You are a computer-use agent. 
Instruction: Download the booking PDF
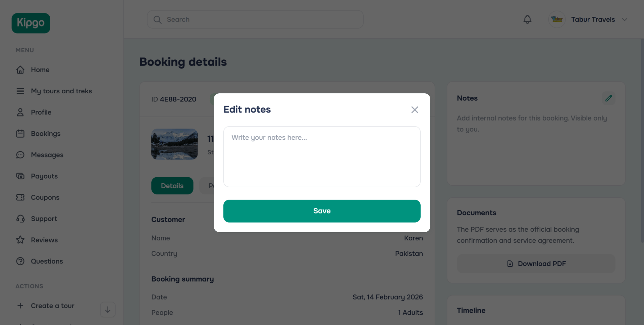(536, 264)
